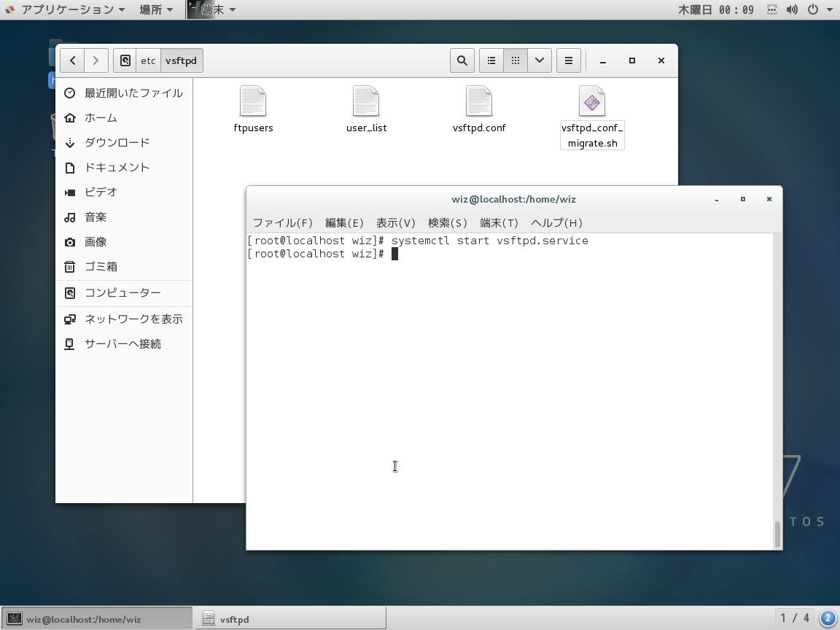Open ドキュメント folder in sidebar
840x630 pixels.
[x=124, y=168]
